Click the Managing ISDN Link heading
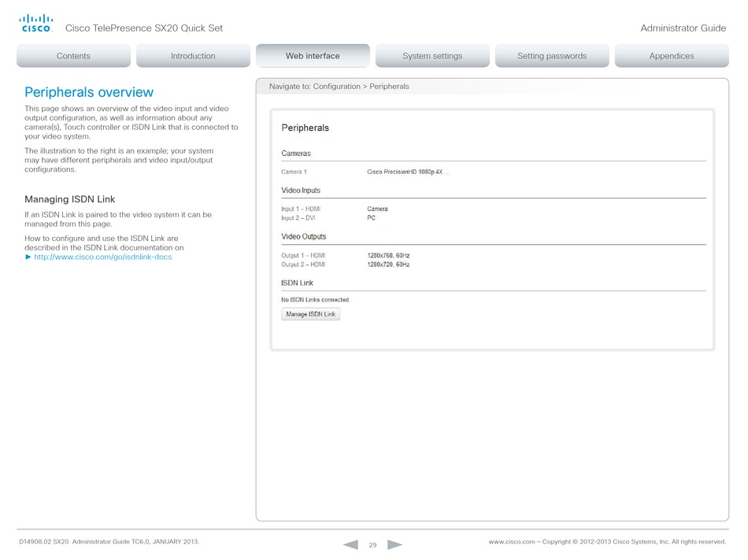748x560 pixels. coord(69,199)
